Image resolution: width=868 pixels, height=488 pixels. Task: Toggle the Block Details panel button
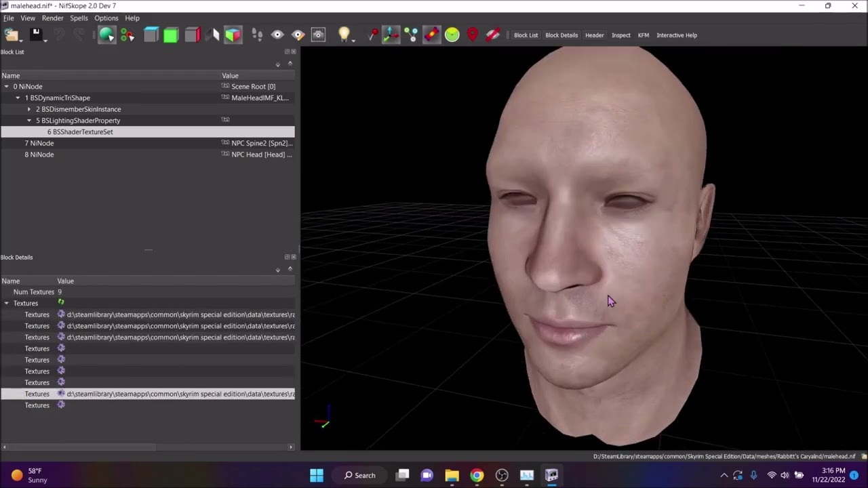tap(561, 35)
